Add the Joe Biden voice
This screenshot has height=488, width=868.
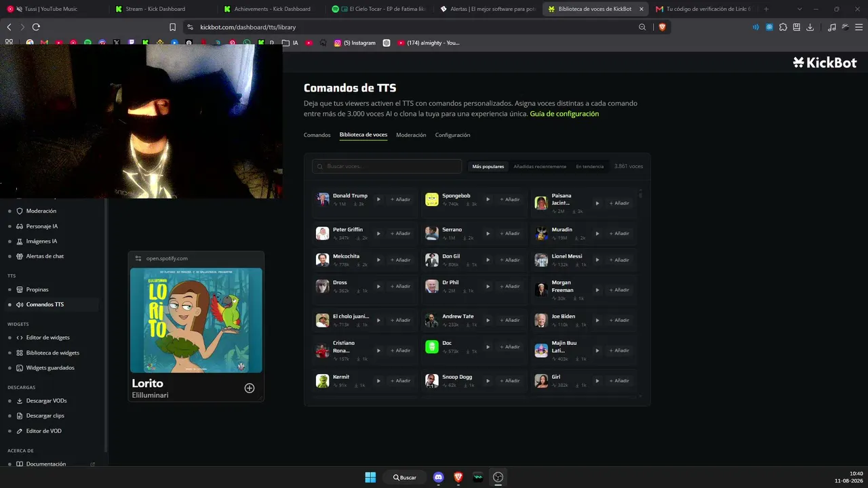[619, 320]
